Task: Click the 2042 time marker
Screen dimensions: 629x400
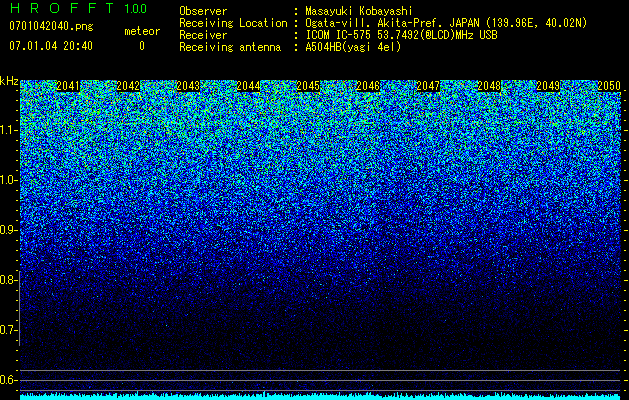Action: (x=128, y=86)
